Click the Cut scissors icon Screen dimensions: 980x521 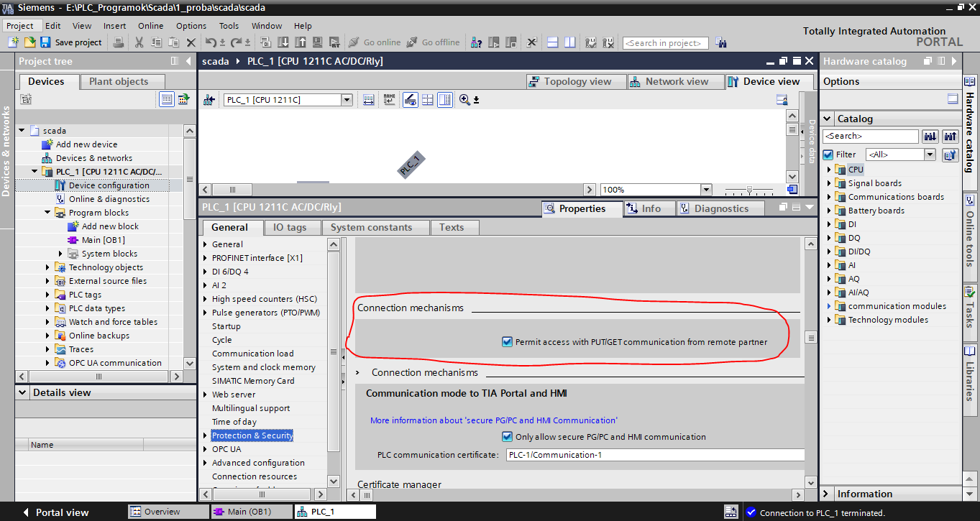tap(139, 42)
